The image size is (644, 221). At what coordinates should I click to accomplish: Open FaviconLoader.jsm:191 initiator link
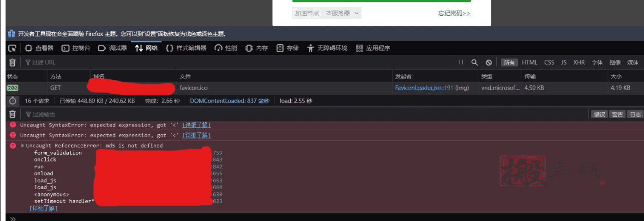pos(424,88)
